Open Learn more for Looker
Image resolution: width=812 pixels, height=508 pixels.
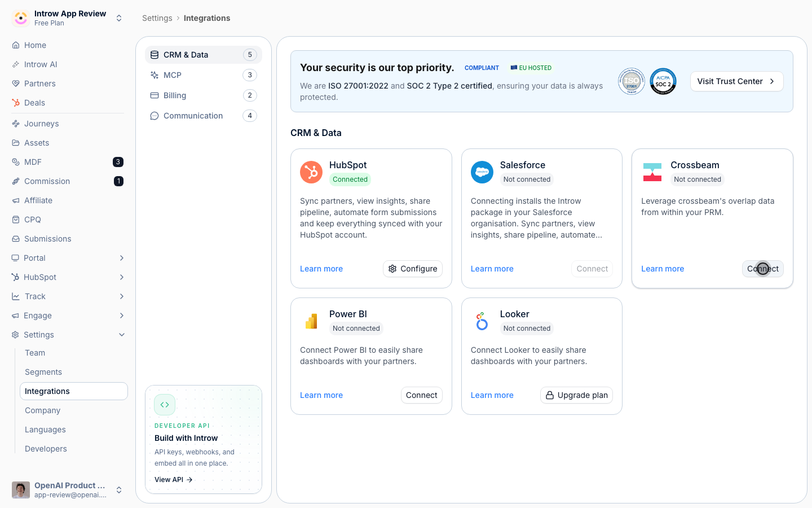492,395
